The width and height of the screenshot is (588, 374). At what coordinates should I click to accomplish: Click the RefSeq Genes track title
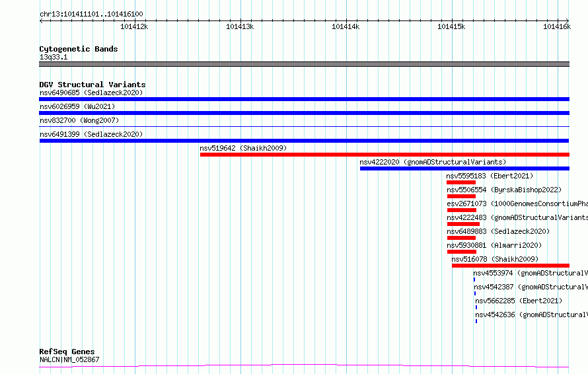coord(67,352)
